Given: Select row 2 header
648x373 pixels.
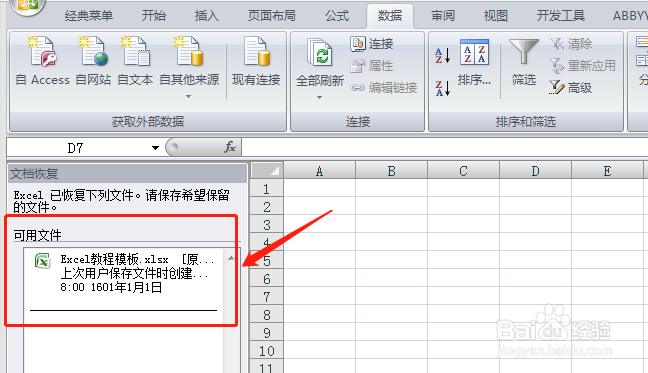Looking at the screenshot, I should [x=267, y=207].
